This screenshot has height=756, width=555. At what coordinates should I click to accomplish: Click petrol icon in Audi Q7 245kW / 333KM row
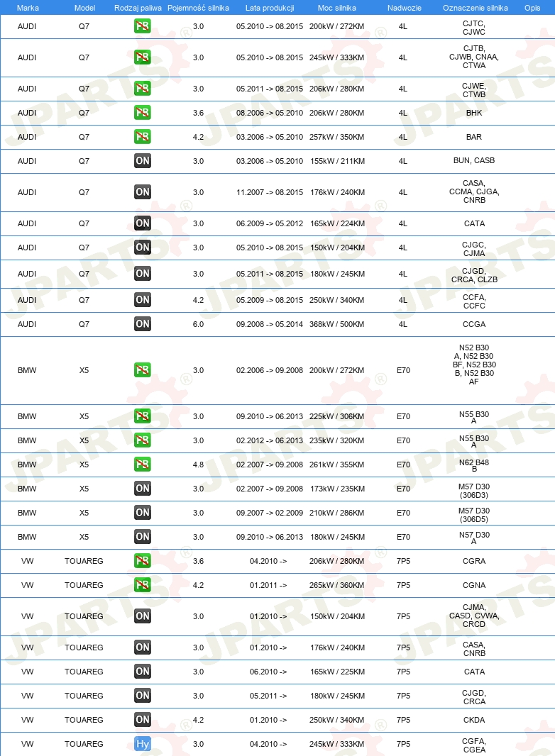point(143,57)
